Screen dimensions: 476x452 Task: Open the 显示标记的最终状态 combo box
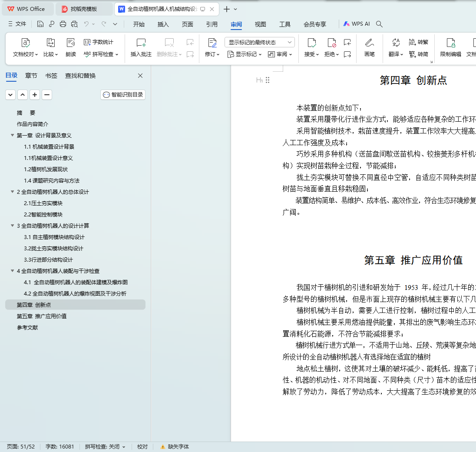coord(260,42)
